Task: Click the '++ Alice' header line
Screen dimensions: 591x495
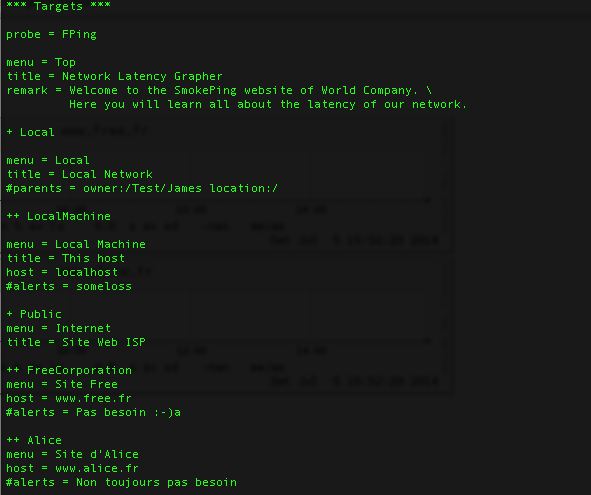Action: click(x=34, y=440)
